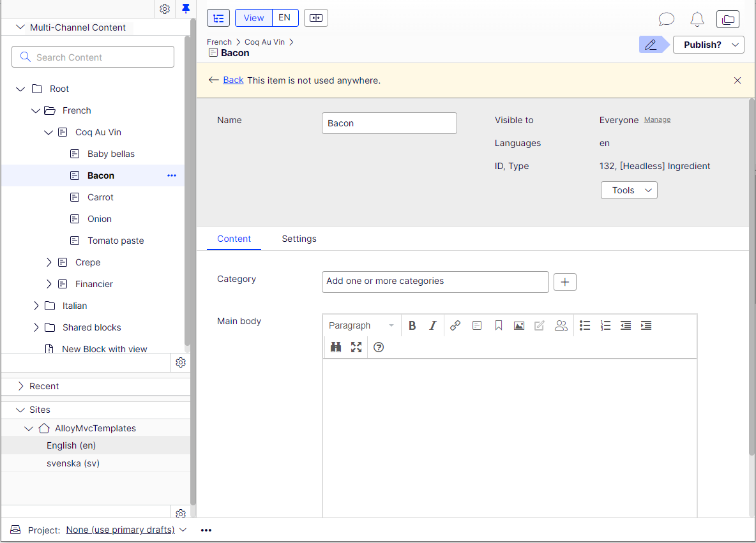Collapse the Root folder
This screenshot has width=756, height=543.
pyautogui.click(x=20, y=89)
